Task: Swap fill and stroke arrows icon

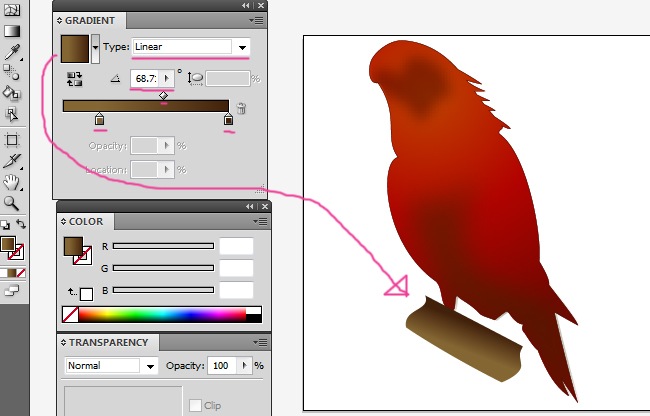Action: [21, 224]
